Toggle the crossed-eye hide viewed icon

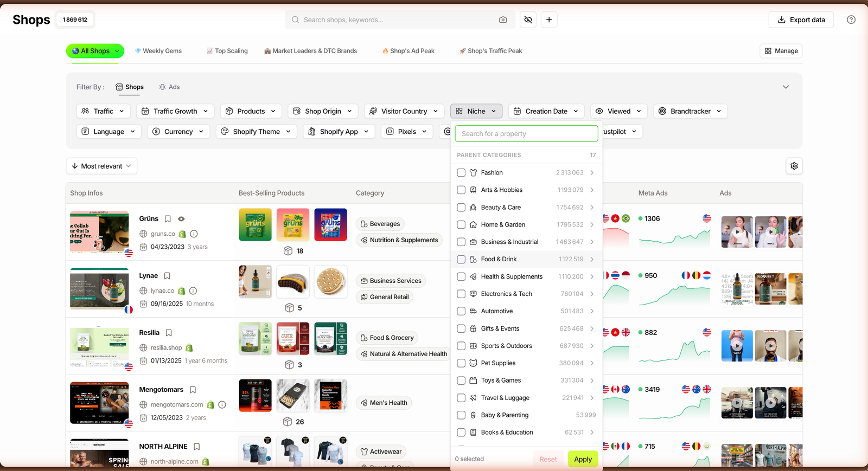coord(528,20)
